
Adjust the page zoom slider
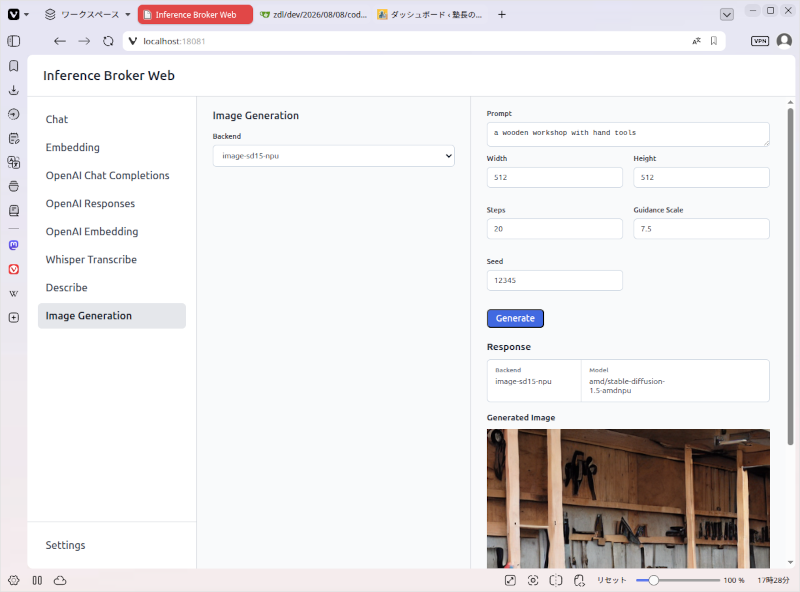point(678,580)
